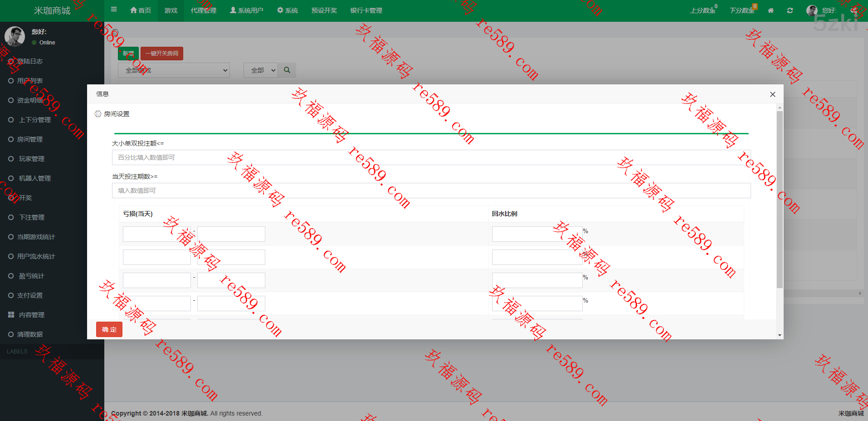Click the settings gears icon at header right

pos(854,10)
